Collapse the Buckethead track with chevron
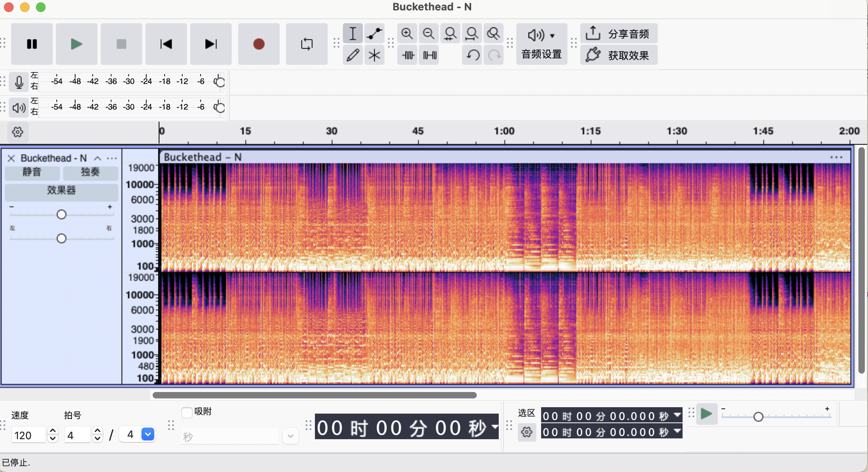 point(98,158)
